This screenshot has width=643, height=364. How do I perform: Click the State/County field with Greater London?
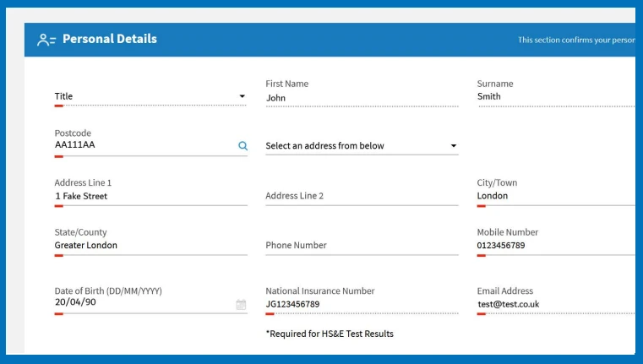pyautogui.click(x=150, y=245)
